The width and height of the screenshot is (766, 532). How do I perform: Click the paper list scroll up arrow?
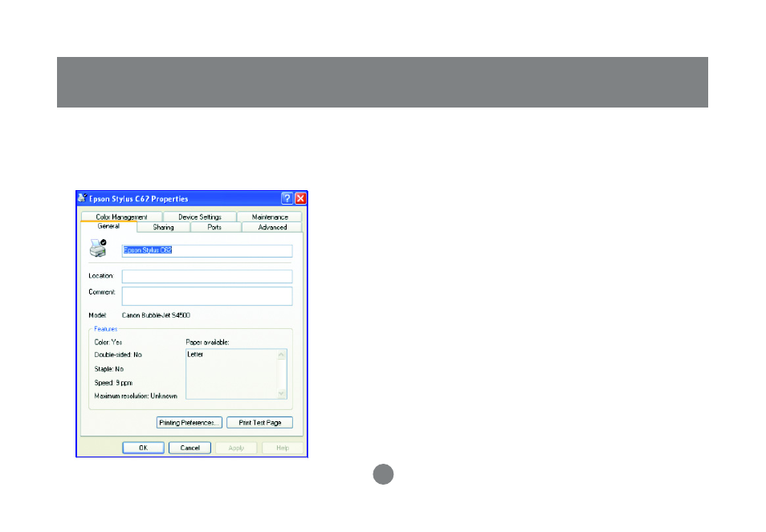pos(281,355)
